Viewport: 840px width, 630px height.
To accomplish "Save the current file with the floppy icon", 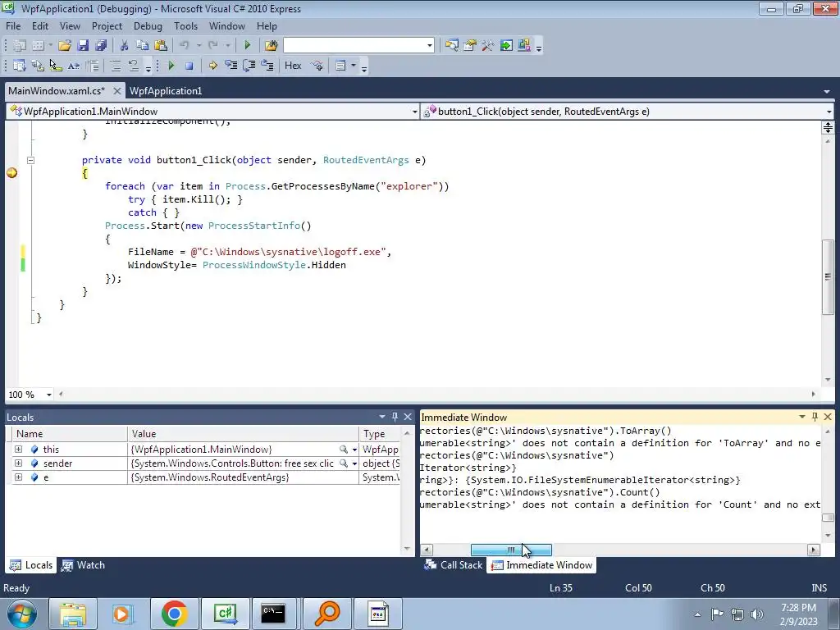I will pos(83,46).
